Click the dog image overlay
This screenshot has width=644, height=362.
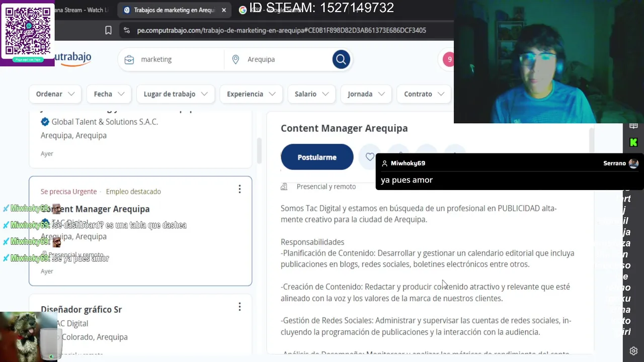pyautogui.click(x=29, y=336)
